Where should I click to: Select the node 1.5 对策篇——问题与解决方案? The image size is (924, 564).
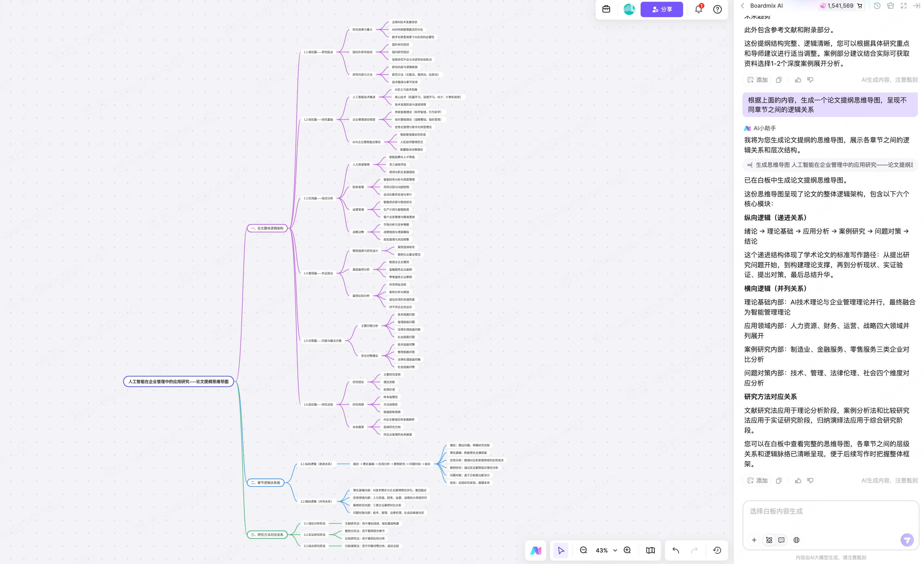coord(322,341)
